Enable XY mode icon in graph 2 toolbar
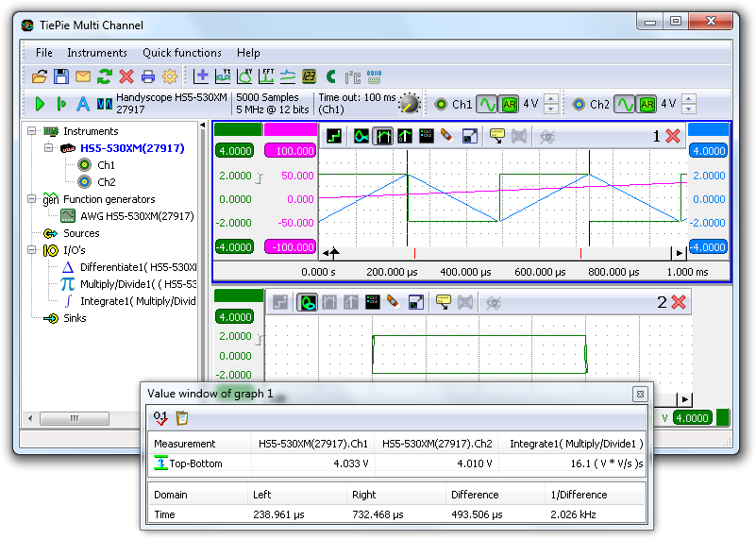 click(307, 302)
